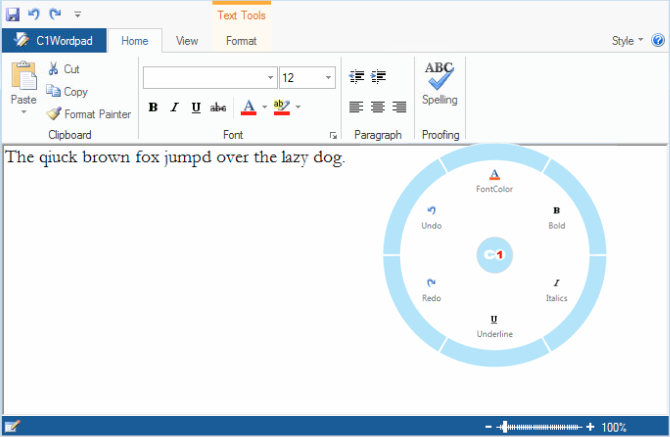This screenshot has height=437, width=670.
Task: Switch to the Home ribbon tab
Action: click(135, 41)
